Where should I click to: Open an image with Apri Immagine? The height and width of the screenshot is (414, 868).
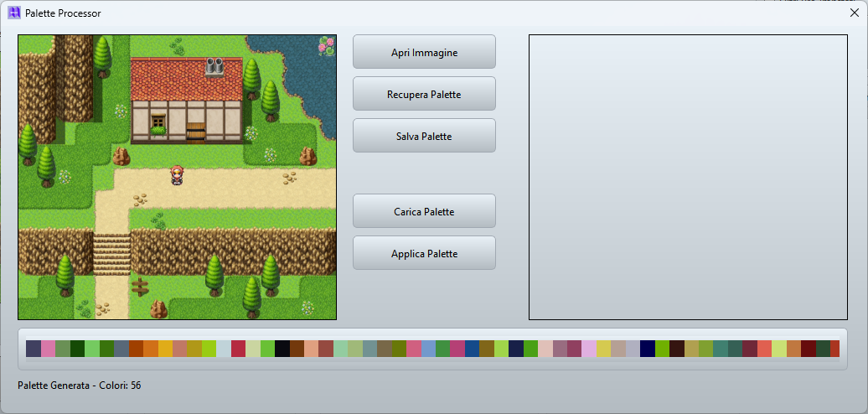click(424, 52)
